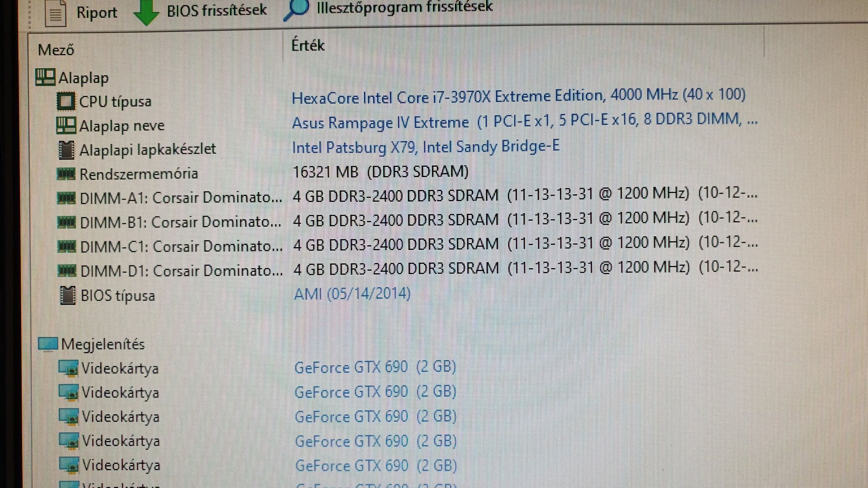Image resolution: width=868 pixels, height=488 pixels.
Task: Click the Megjelenítés group monitor icon
Action: click(47, 344)
